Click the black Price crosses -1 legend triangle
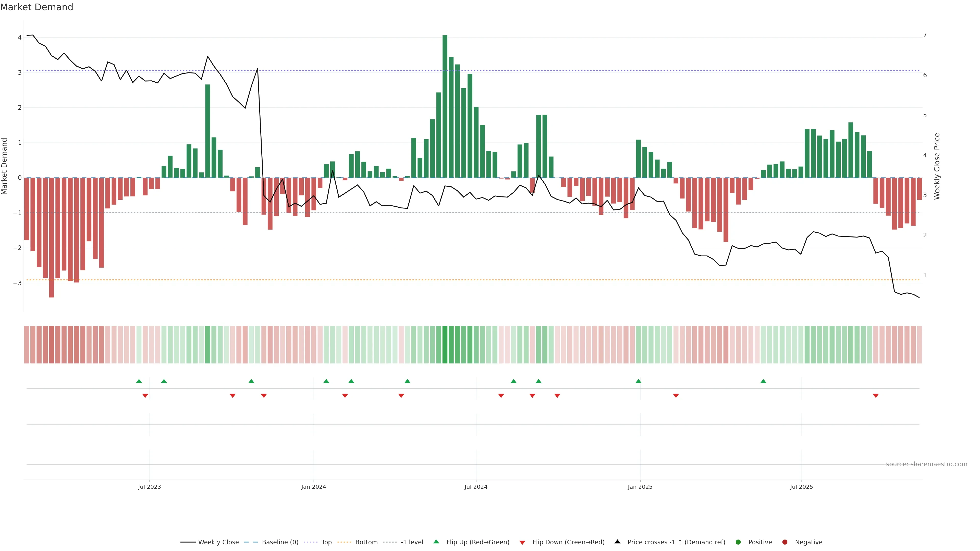980x551 pixels. coord(617,542)
